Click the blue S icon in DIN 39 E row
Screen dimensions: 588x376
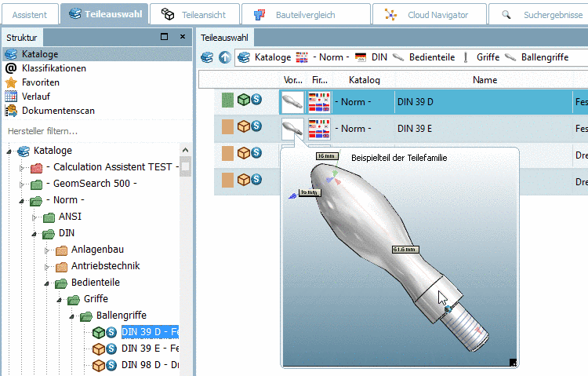256,126
